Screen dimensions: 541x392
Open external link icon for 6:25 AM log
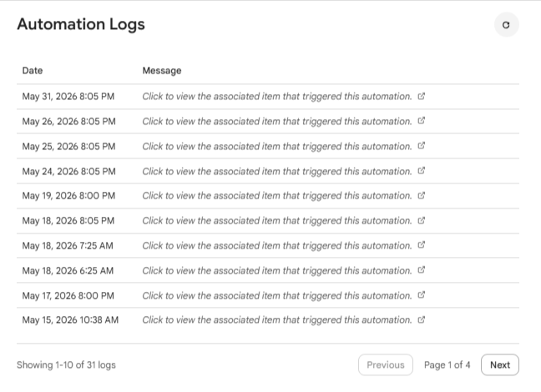[x=422, y=270]
